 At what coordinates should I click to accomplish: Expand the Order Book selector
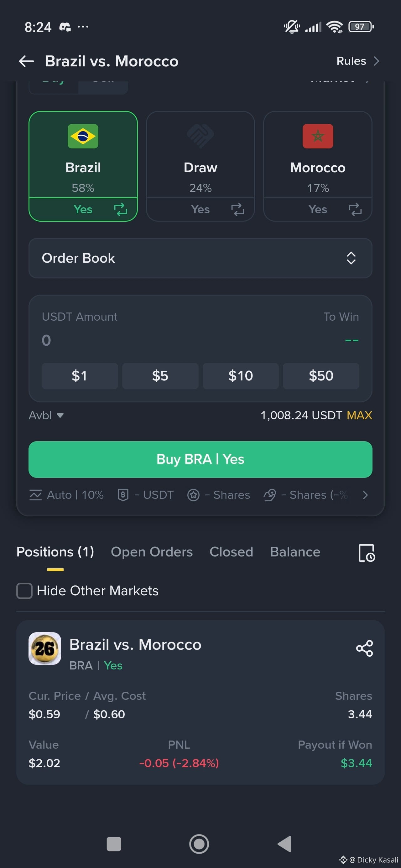tap(200, 258)
